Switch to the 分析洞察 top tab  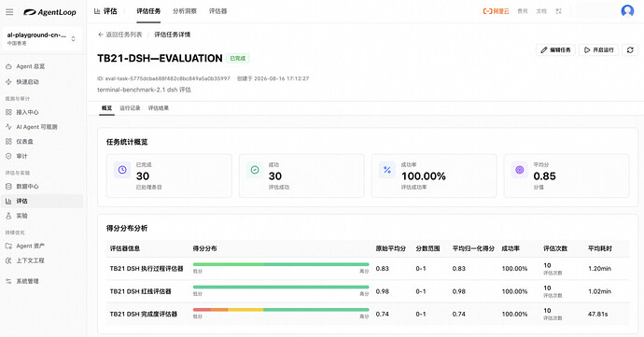(x=185, y=11)
